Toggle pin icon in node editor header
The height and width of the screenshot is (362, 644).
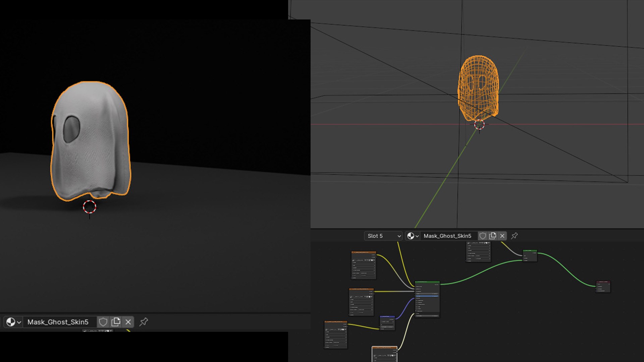pyautogui.click(x=514, y=236)
